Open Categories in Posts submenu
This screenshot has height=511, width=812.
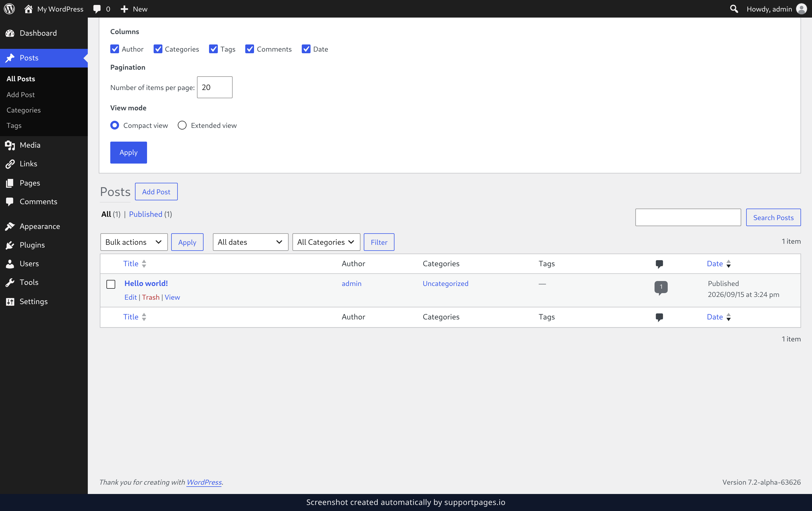(24, 110)
